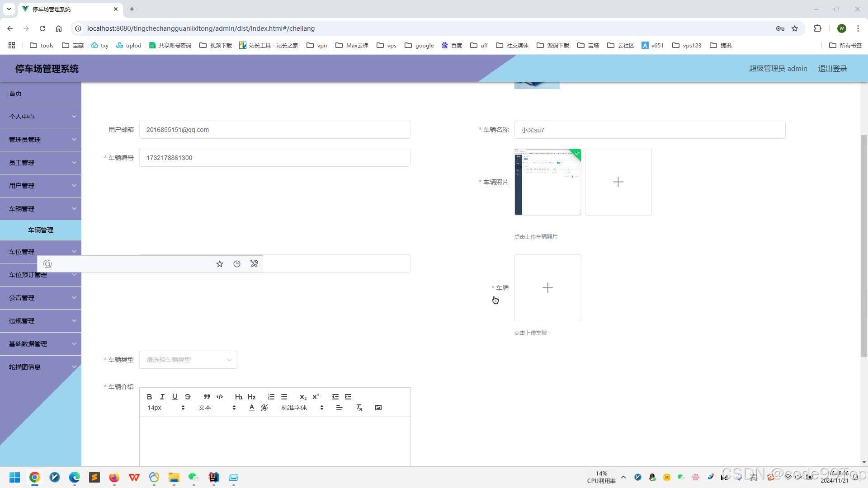Open 车辆类型 vehicle type dropdown
The width and height of the screenshot is (868, 488).
coord(188,360)
